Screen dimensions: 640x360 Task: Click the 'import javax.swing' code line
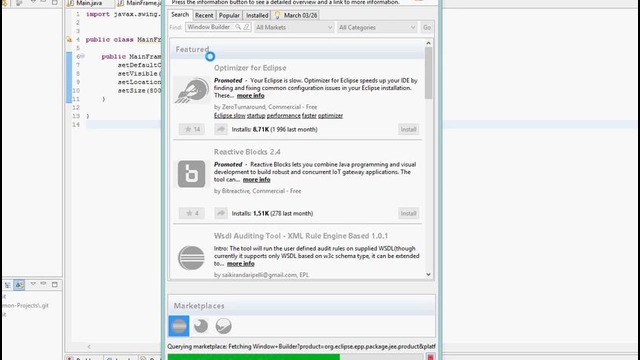click(123, 14)
